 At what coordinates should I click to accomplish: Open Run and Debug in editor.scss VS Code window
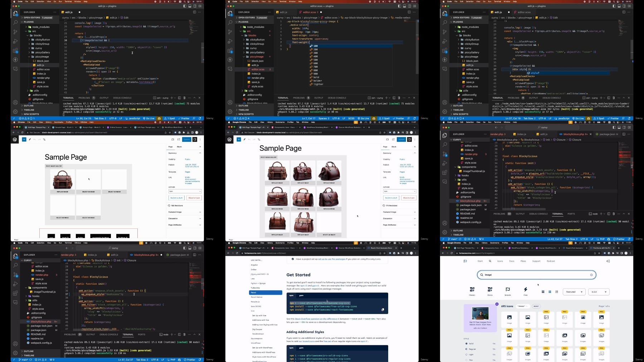pos(230,41)
